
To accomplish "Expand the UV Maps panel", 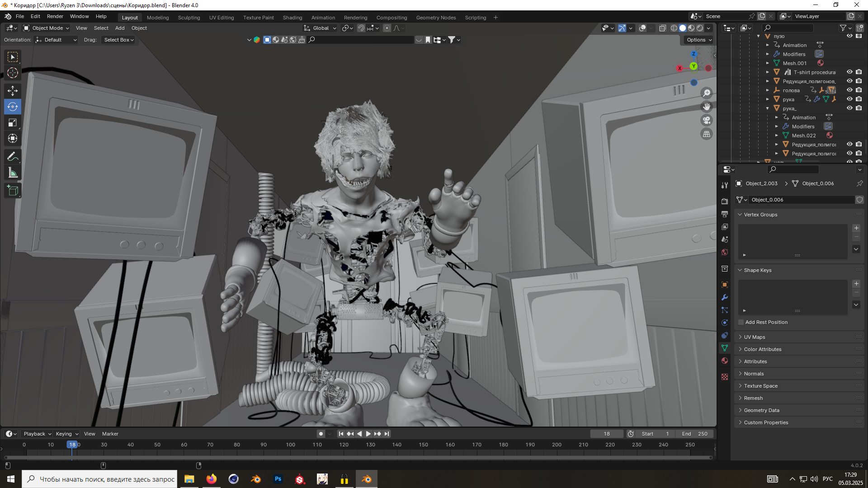I will click(x=755, y=337).
